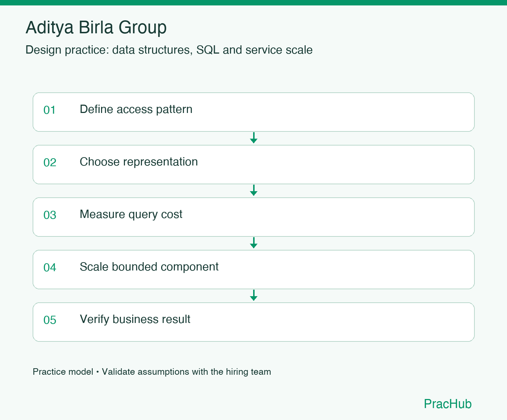Click the step number 02
Image resolution: width=507 pixels, height=420 pixels.
[50, 163]
